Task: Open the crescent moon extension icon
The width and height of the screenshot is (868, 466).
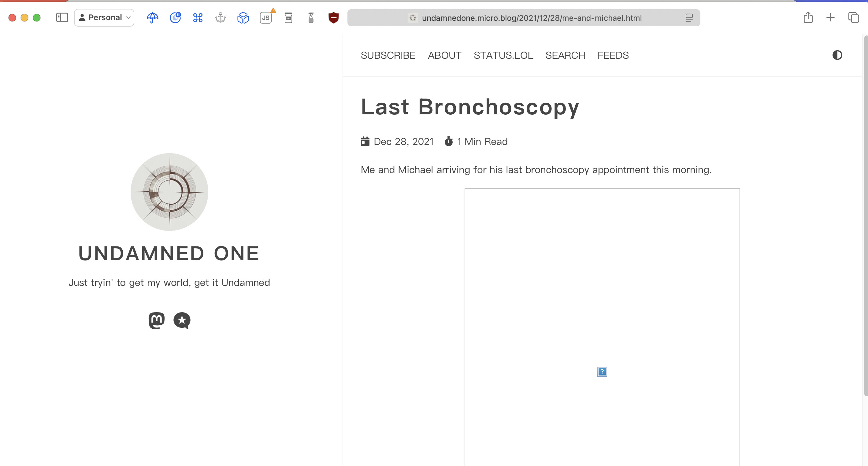Action: [175, 17]
